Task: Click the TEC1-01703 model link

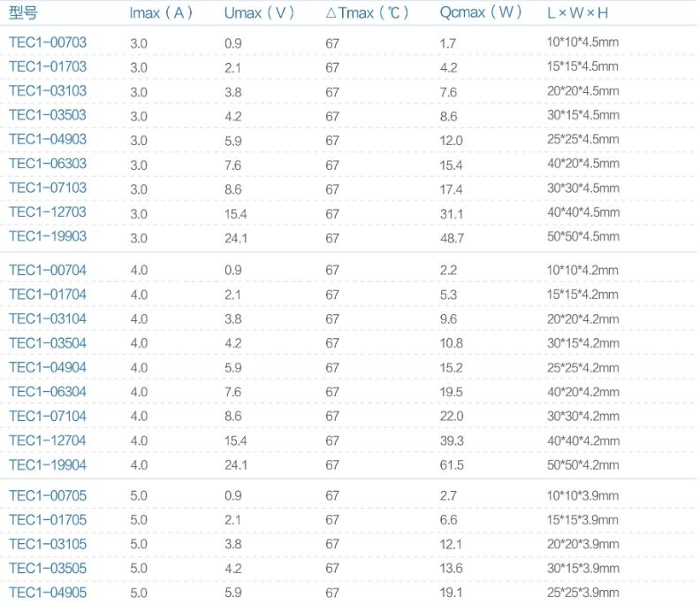Action: [x=48, y=66]
